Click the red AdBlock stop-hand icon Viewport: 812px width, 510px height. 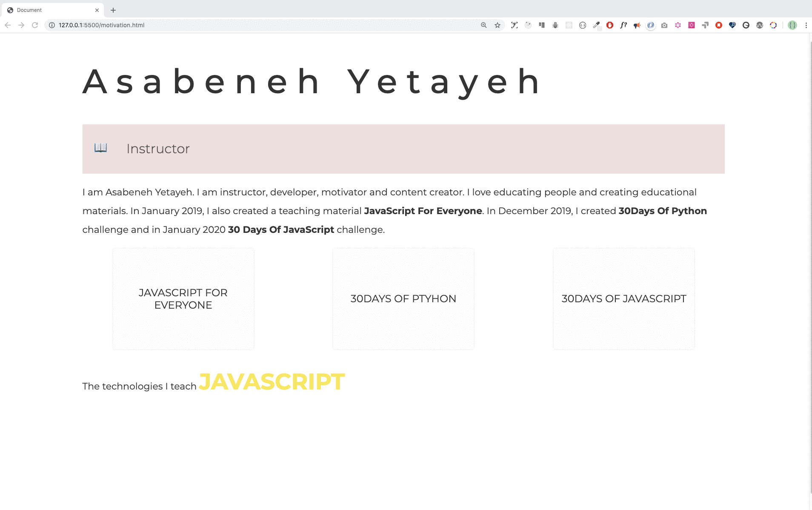coord(610,25)
